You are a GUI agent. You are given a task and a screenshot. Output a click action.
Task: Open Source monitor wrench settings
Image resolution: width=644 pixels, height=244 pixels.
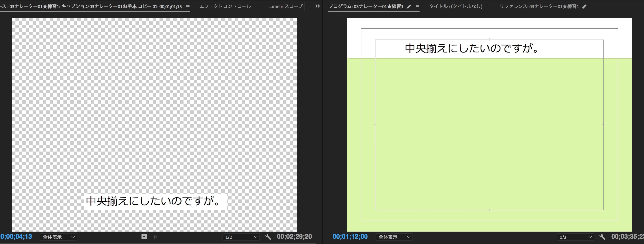pyautogui.click(x=268, y=237)
